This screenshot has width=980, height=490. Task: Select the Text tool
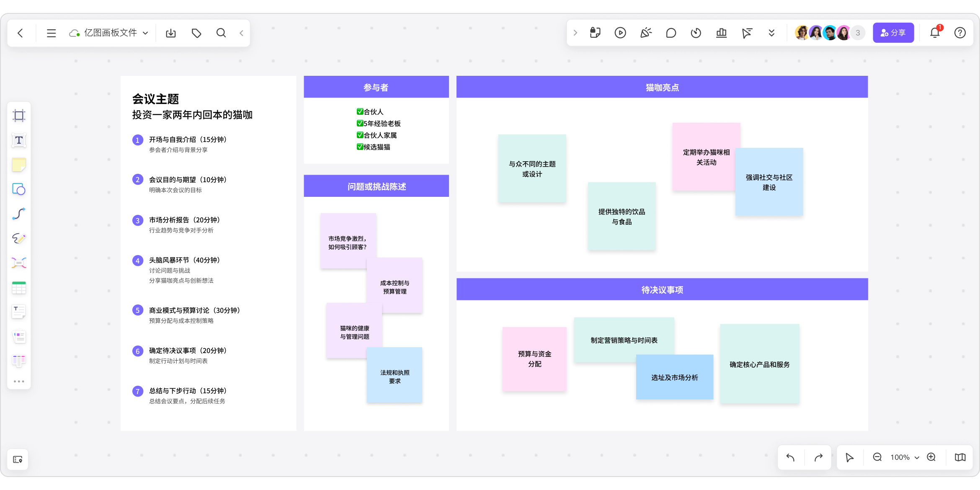tap(19, 140)
